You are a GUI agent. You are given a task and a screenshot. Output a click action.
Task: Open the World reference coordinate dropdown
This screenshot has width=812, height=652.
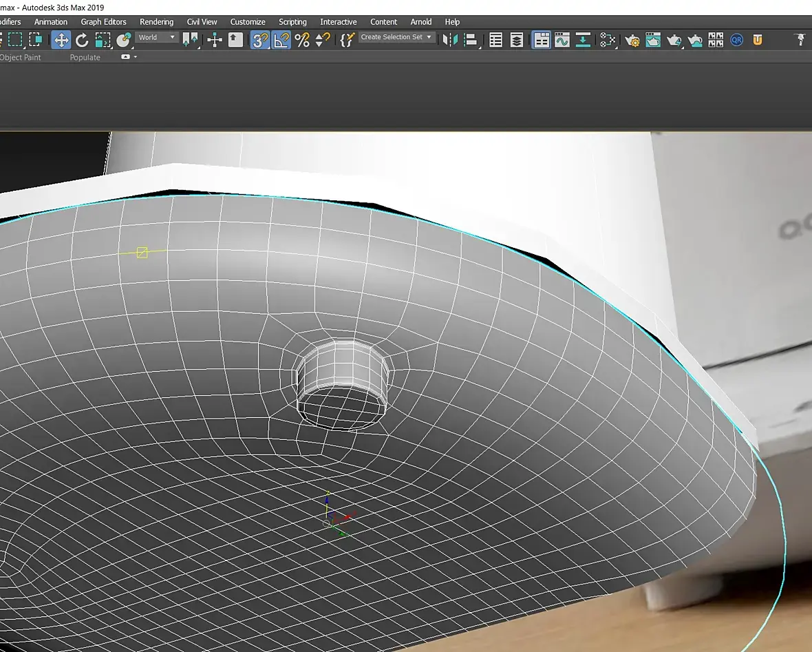point(157,37)
